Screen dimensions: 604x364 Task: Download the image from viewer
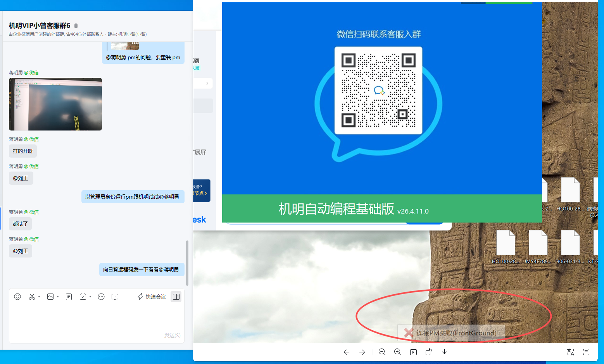[x=444, y=352]
